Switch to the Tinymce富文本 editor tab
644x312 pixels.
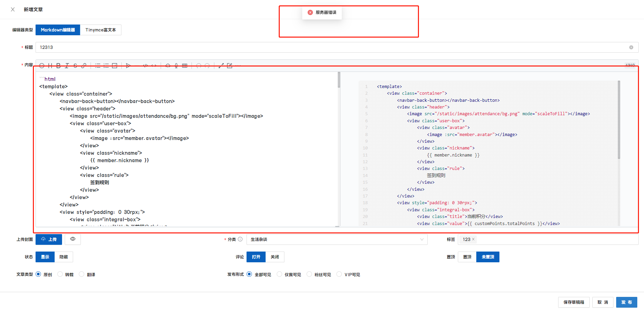pos(101,30)
